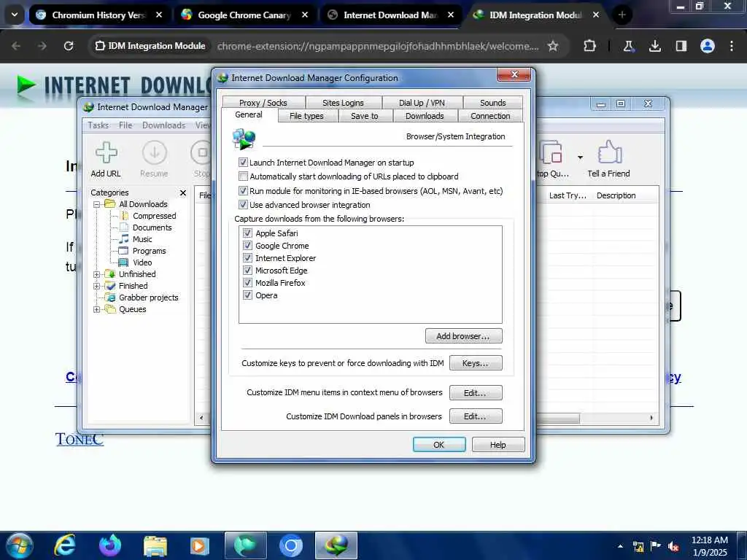Open Chromium icon on taskbar
This screenshot has width=747, height=560.
[x=290, y=545]
